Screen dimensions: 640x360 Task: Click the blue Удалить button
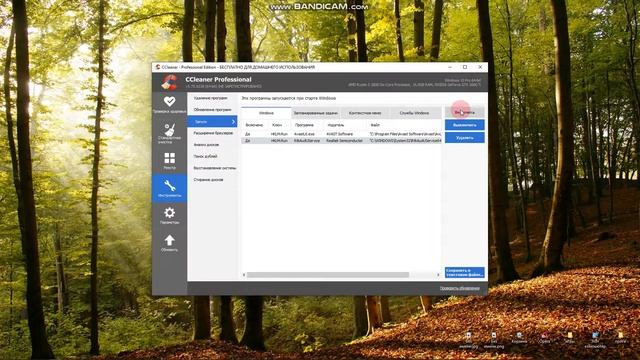(464, 138)
